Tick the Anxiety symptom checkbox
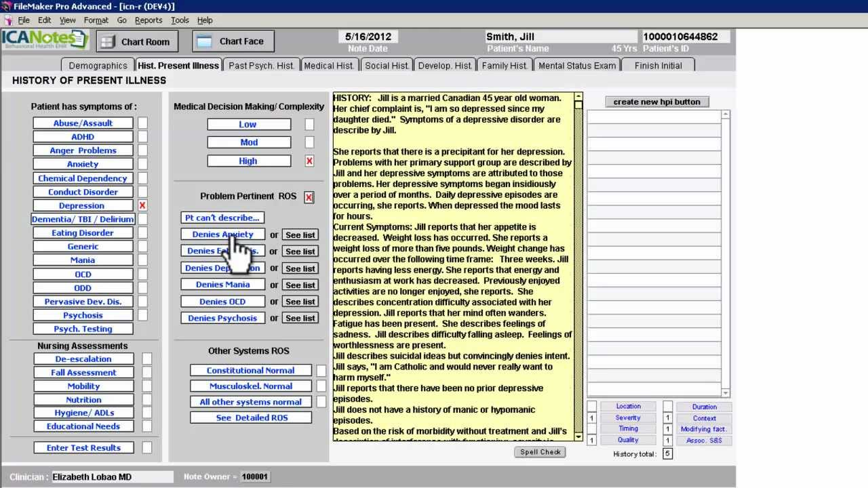Viewport: 868px width, 488px height. [x=142, y=164]
